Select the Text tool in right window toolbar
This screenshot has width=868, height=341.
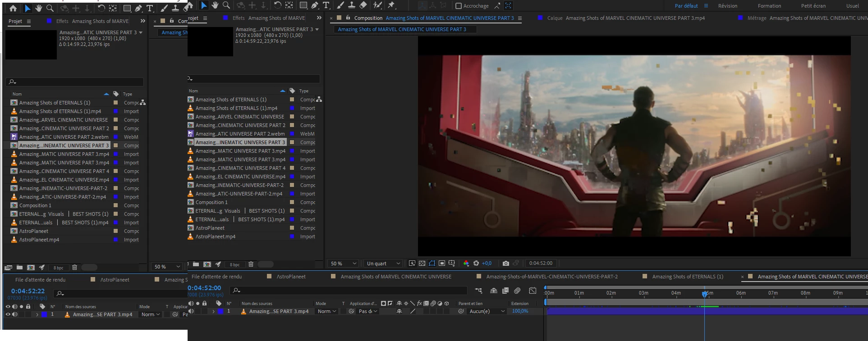click(x=326, y=5)
